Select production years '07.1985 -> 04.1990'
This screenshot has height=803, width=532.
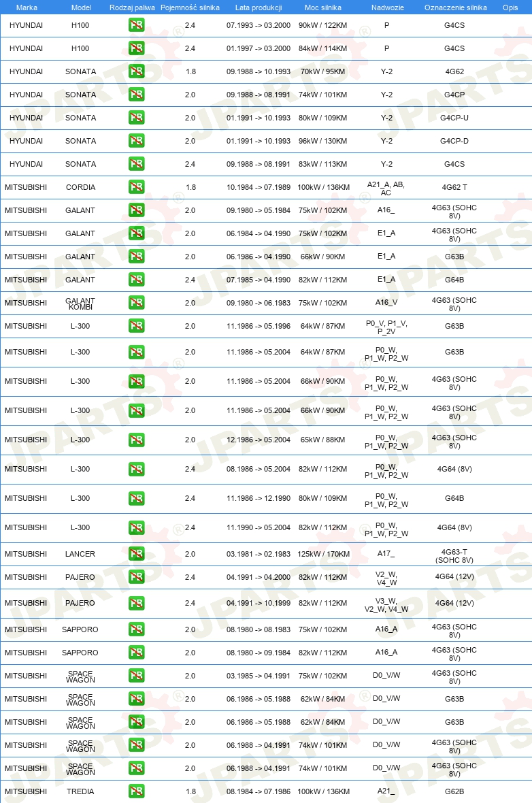click(259, 279)
